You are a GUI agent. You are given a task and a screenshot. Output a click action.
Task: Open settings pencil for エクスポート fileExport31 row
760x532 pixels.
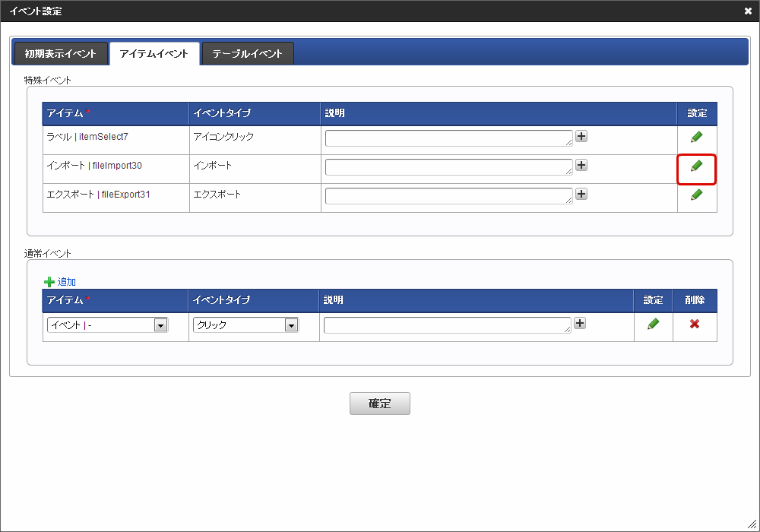click(696, 195)
